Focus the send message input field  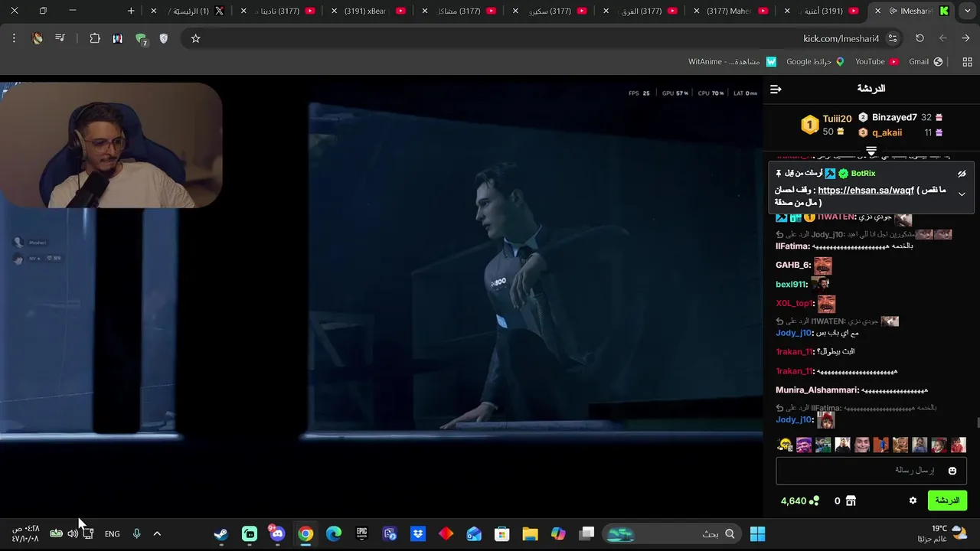click(x=871, y=471)
